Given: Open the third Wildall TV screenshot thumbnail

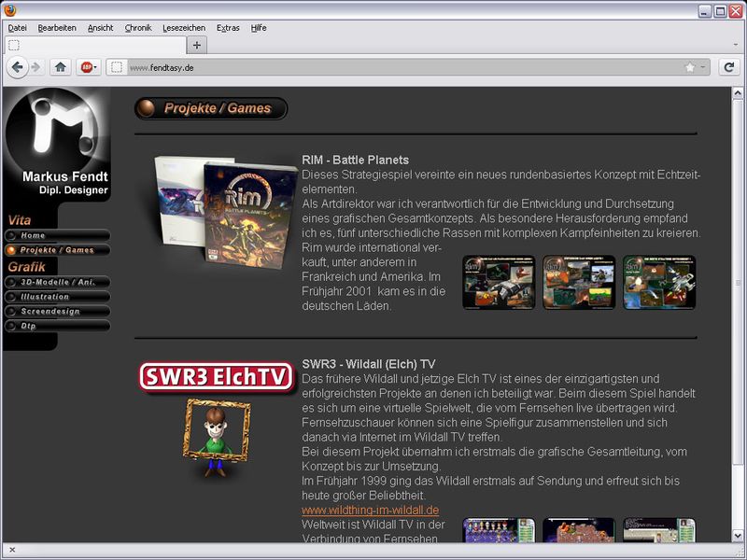Looking at the screenshot, I should pos(659,530).
